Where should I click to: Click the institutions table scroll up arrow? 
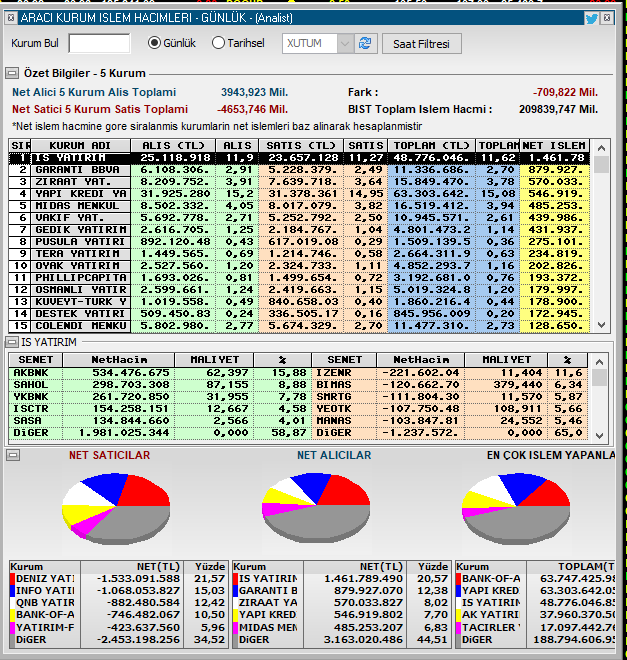(x=601, y=148)
